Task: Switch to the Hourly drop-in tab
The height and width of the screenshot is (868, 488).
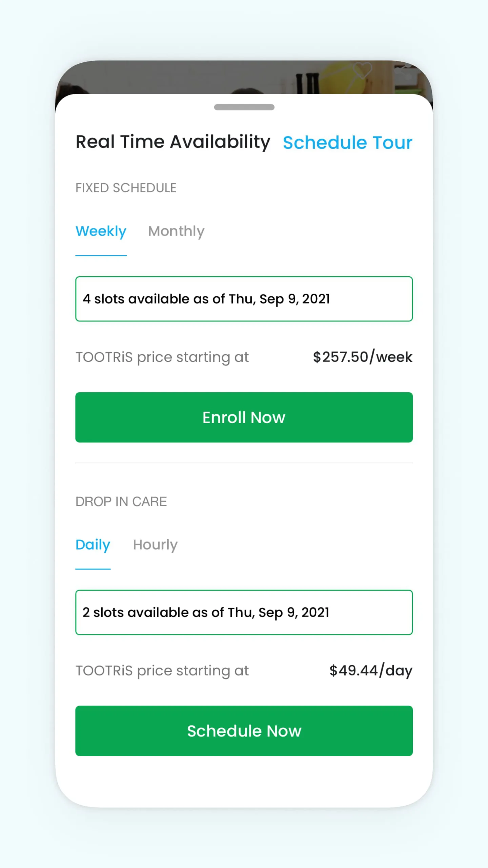Action: pos(155,544)
